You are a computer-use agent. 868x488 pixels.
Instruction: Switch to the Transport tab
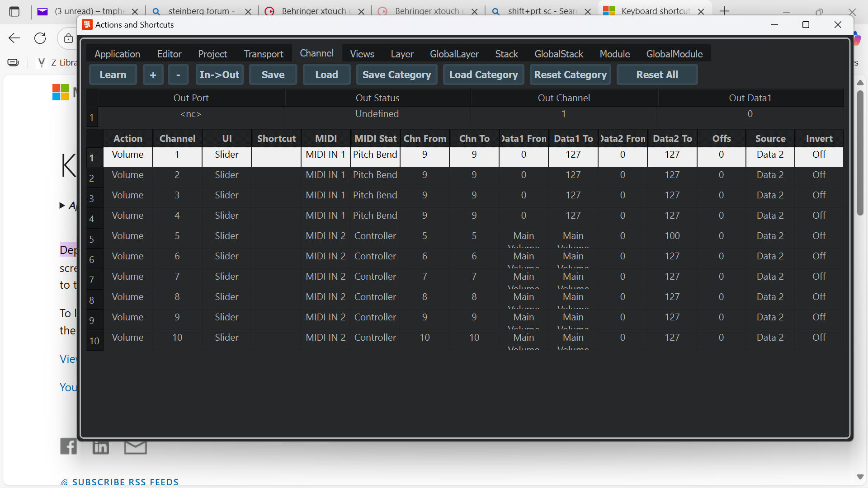[x=264, y=54]
